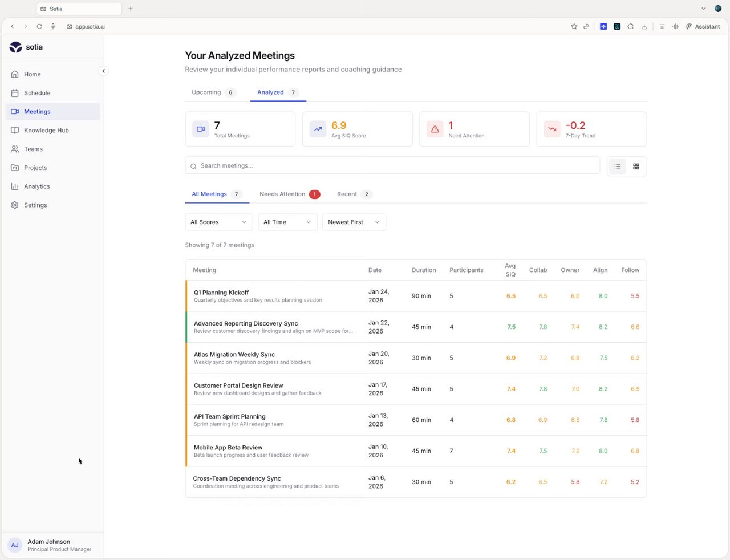
Task: Open the downloads icon in toolbar
Action: coord(644,26)
